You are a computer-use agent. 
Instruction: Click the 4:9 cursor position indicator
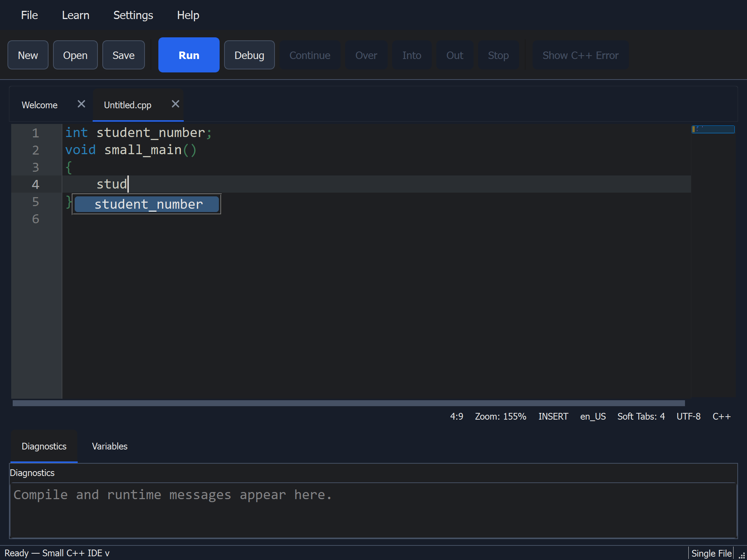pyautogui.click(x=456, y=416)
